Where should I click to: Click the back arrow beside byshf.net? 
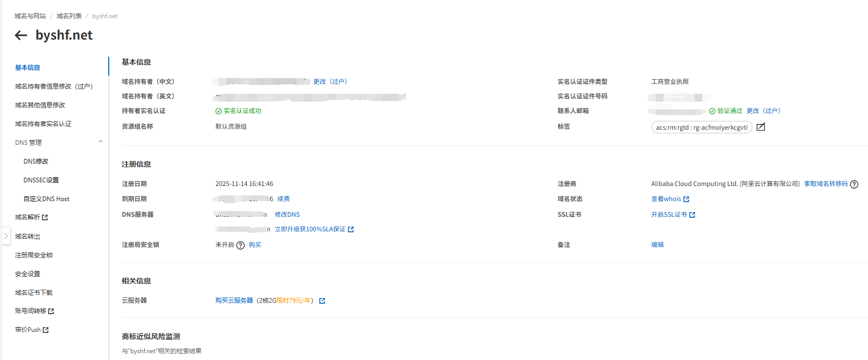point(21,35)
